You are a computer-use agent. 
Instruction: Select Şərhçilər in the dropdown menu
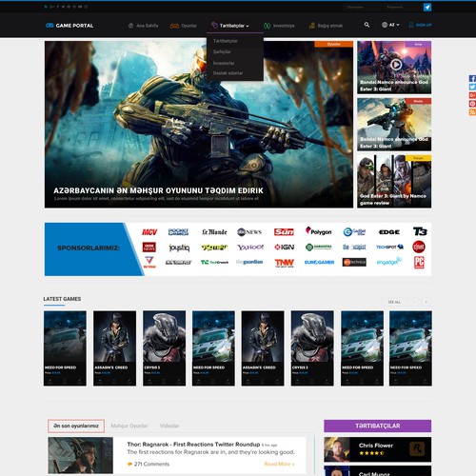click(x=222, y=51)
